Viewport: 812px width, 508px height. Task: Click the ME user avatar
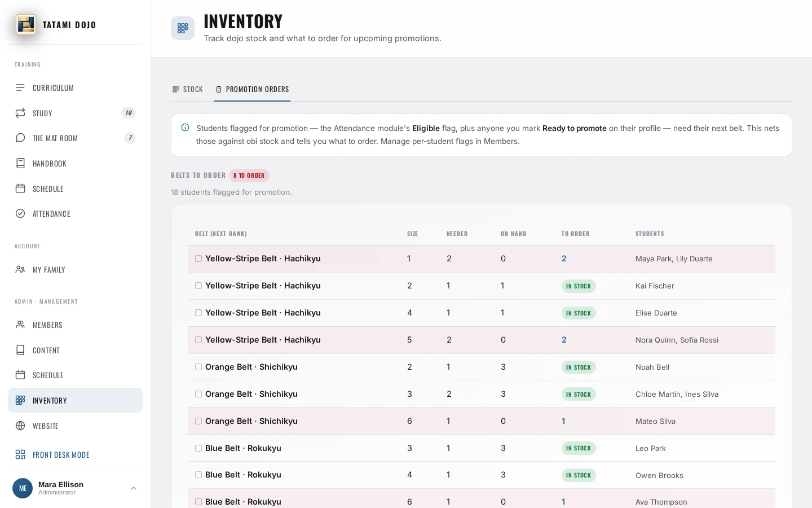coord(23,488)
